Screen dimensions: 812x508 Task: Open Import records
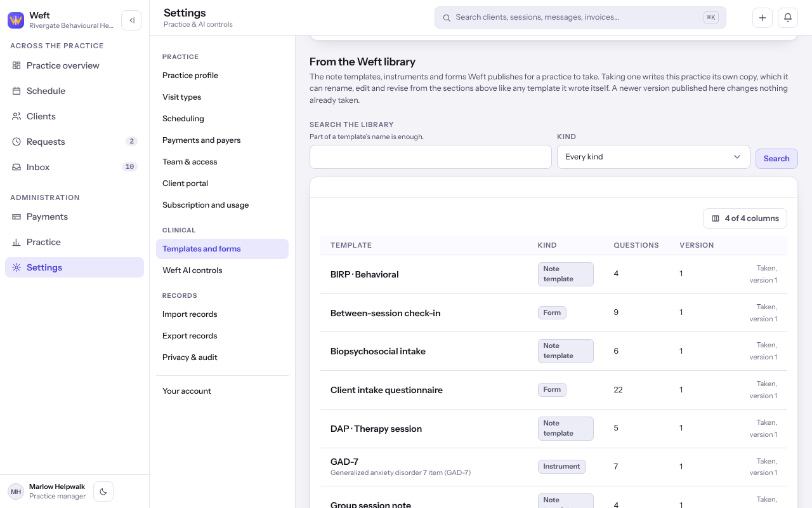(x=222, y=314)
